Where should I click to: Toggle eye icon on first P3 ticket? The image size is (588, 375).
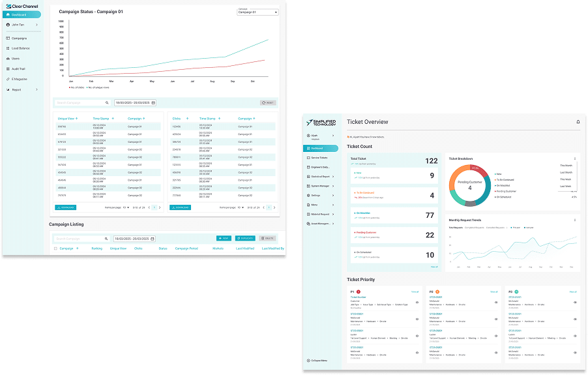click(x=575, y=302)
